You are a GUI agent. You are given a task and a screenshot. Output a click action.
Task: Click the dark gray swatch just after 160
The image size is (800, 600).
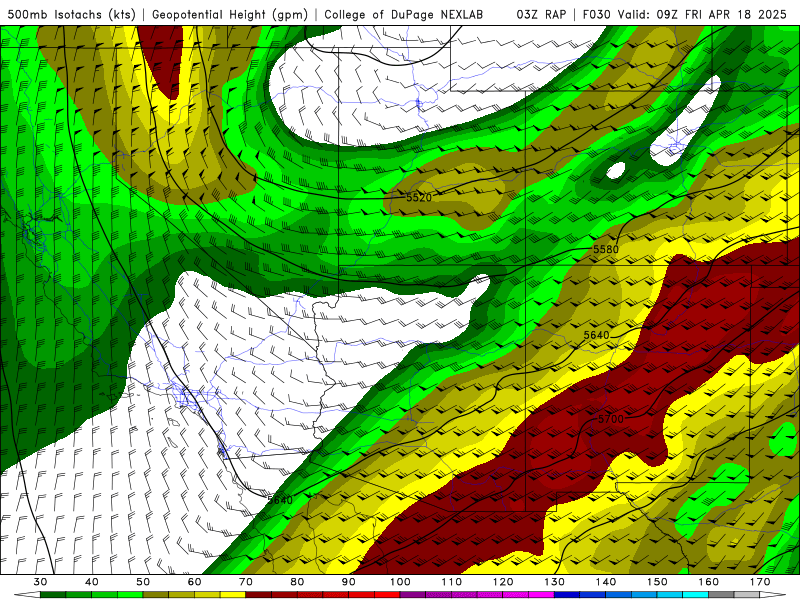[721, 595]
